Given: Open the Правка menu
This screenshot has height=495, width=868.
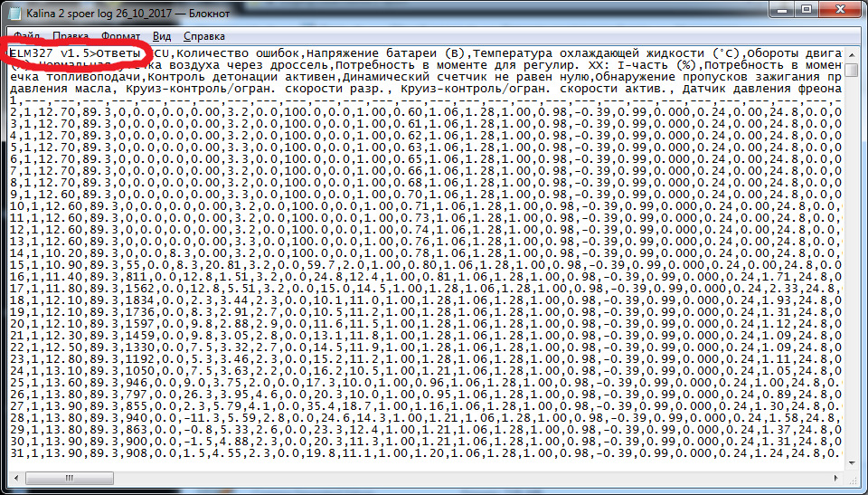Looking at the screenshot, I should click(x=71, y=36).
